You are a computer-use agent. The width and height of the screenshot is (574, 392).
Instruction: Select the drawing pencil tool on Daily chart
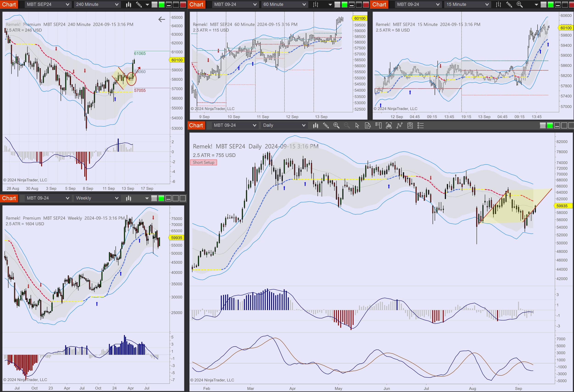[326, 126]
